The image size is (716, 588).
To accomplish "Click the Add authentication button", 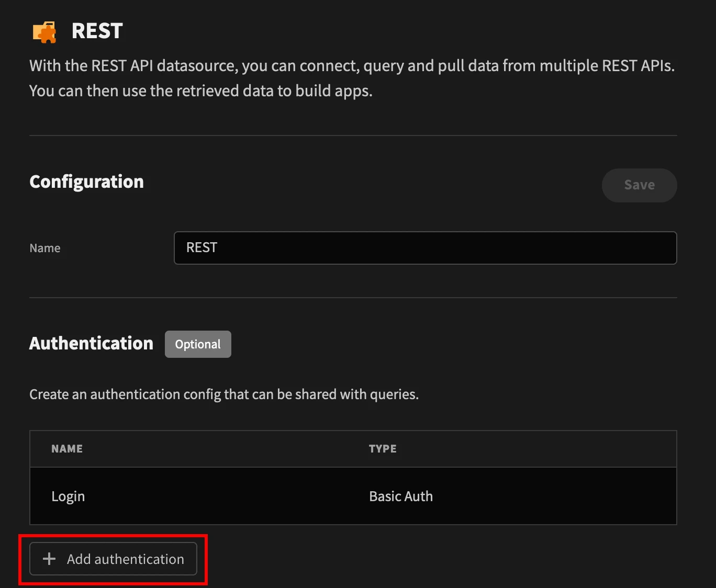I will pyautogui.click(x=113, y=559).
